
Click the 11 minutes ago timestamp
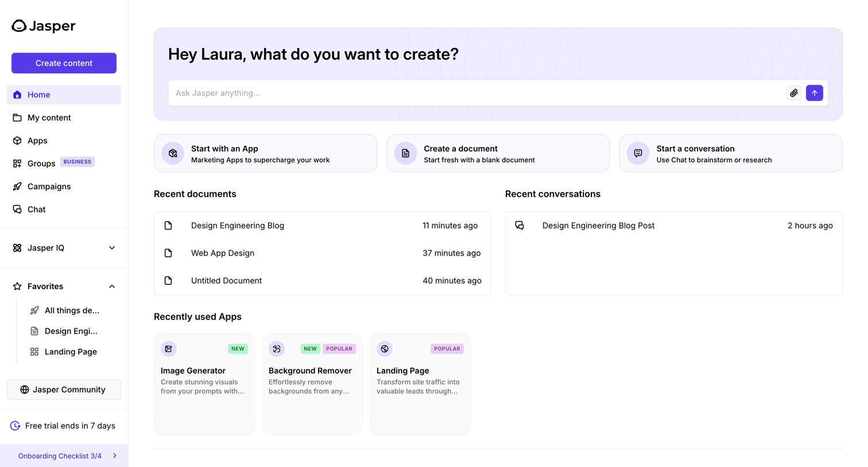[450, 225]
